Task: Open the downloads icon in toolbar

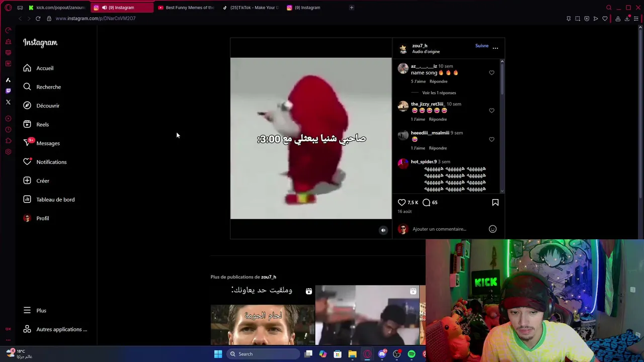Action: pyautogui.click(x=627, y=19)
